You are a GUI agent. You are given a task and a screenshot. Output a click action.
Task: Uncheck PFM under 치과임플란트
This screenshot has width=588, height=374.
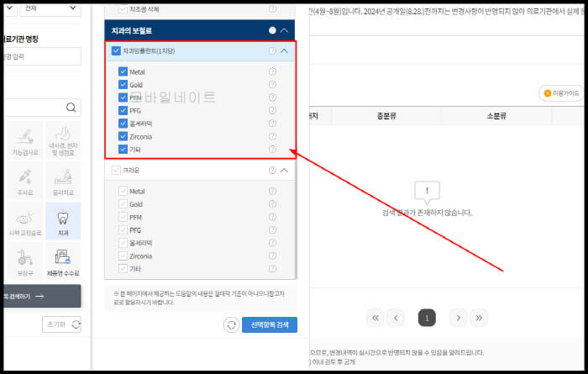click(123, 97)
